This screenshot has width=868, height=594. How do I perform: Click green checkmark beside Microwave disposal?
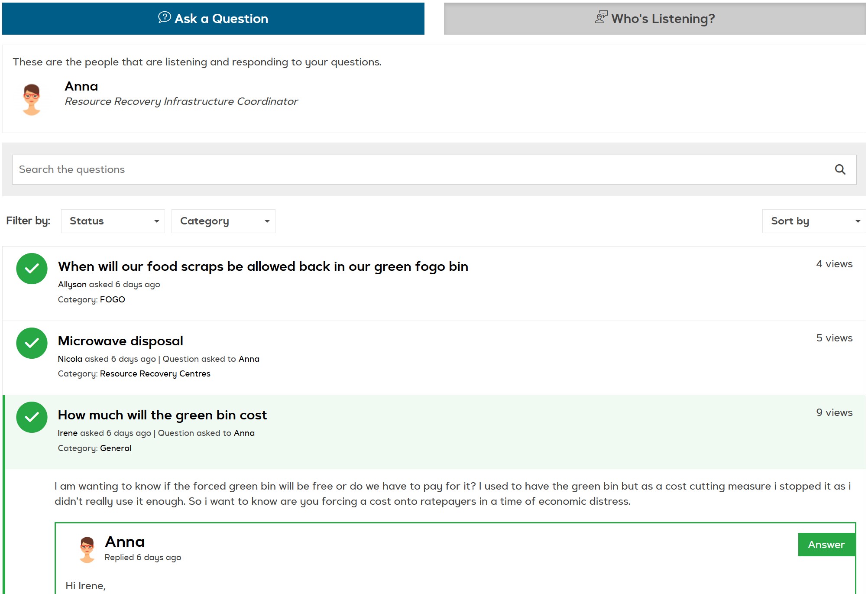point(32,343)
